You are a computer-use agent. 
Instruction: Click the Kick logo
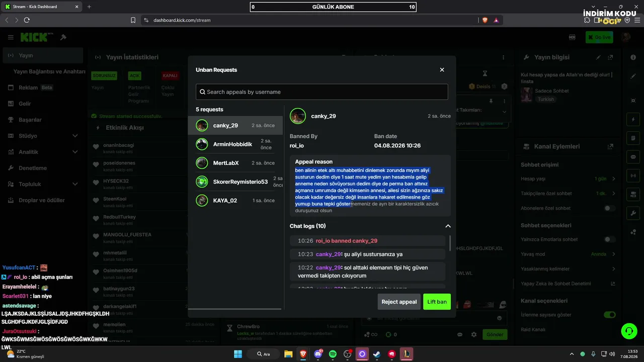pos(37,37)
